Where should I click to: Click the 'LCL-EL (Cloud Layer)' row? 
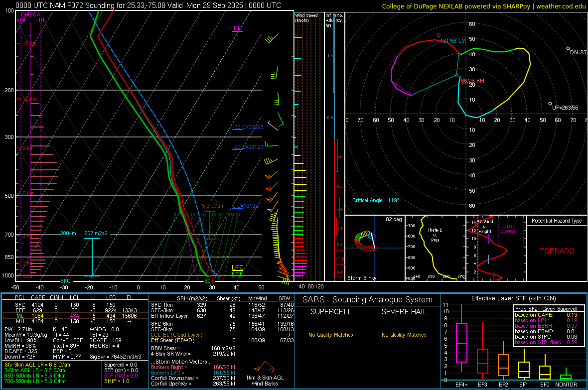222,335
